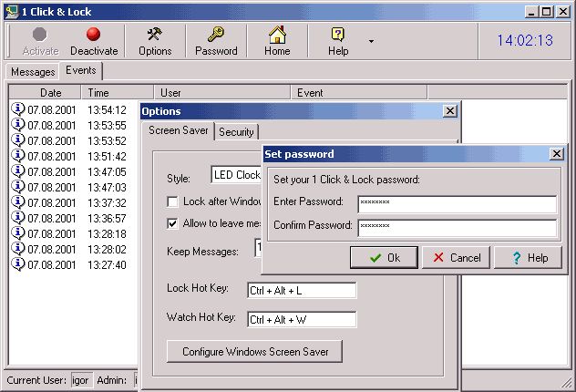This screenshot has width=576, height=392.
Task: Click the Event column header
Action: 359,93
